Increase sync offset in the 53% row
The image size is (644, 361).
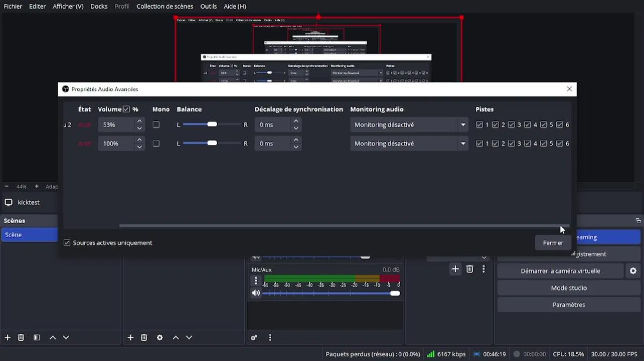click(x=296, y=121)
